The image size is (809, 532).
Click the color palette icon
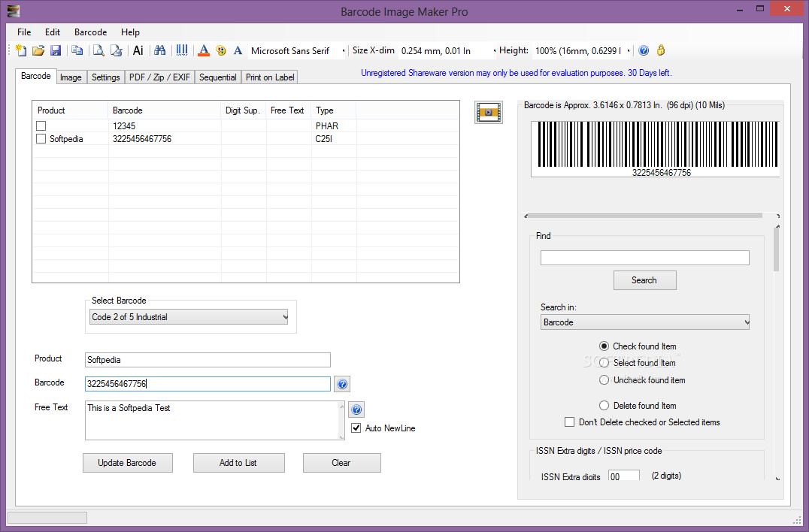tap(221, 50)
